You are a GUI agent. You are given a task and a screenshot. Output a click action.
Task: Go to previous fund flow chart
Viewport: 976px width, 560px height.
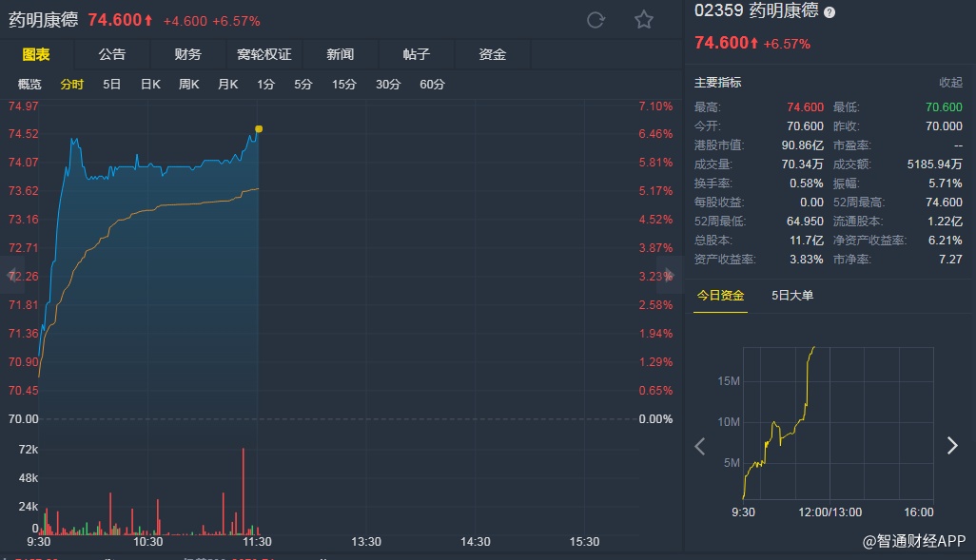[700, 446]
